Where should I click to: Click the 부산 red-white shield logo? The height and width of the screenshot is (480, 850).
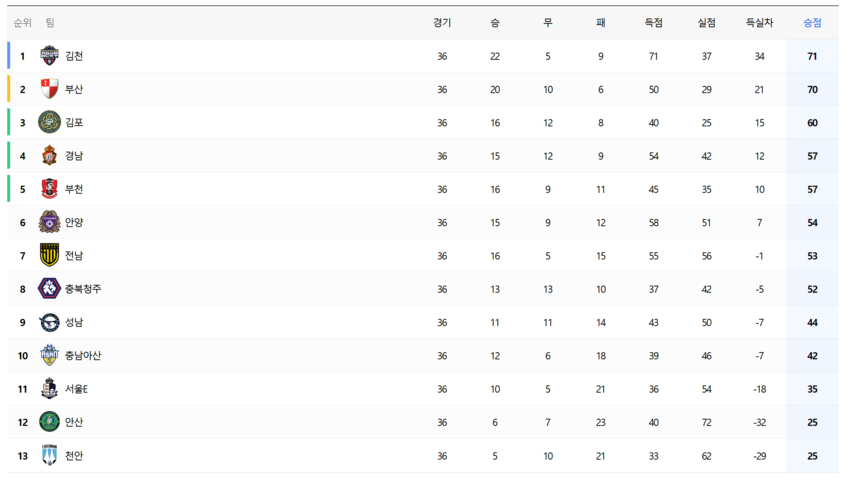[x=49, y=89]
